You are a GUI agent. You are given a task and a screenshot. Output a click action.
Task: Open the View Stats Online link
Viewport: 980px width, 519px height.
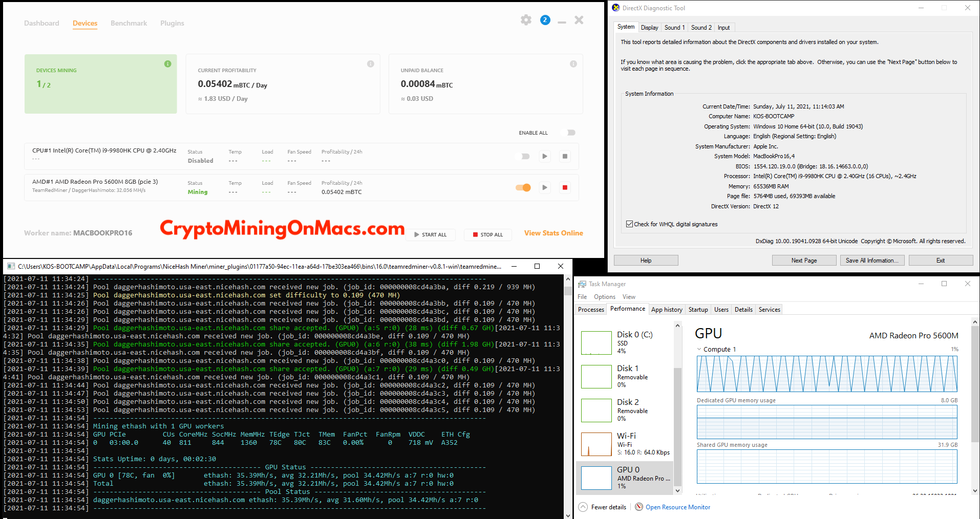coord(553,233)
